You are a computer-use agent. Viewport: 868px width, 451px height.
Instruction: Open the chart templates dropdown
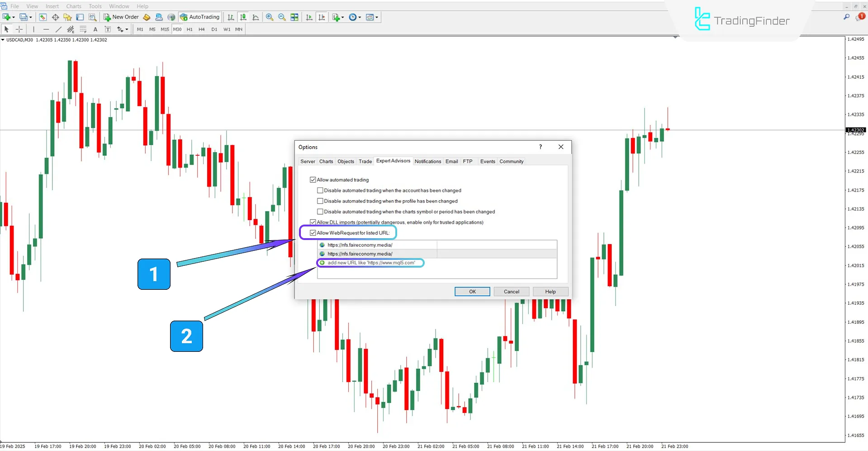[x=377, y=17]
